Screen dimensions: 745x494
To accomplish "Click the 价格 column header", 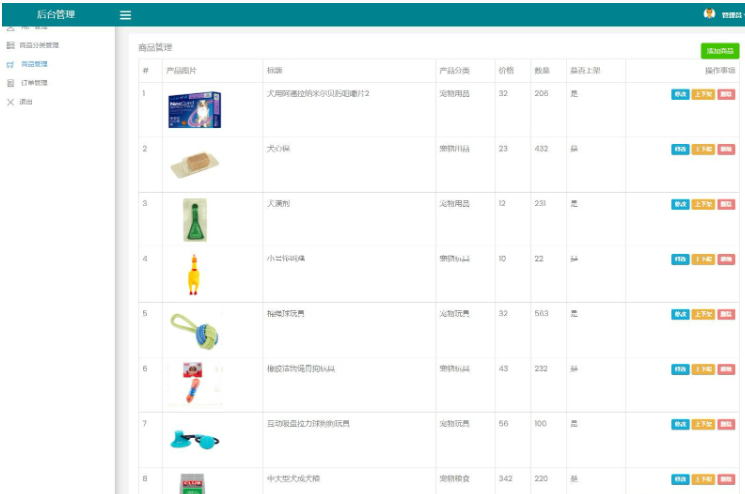I will [x=506, y=71].
